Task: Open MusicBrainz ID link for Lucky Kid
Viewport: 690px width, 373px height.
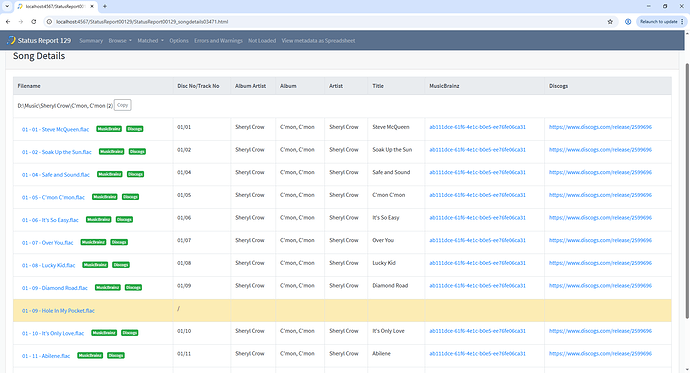Action: pos(477,263)
